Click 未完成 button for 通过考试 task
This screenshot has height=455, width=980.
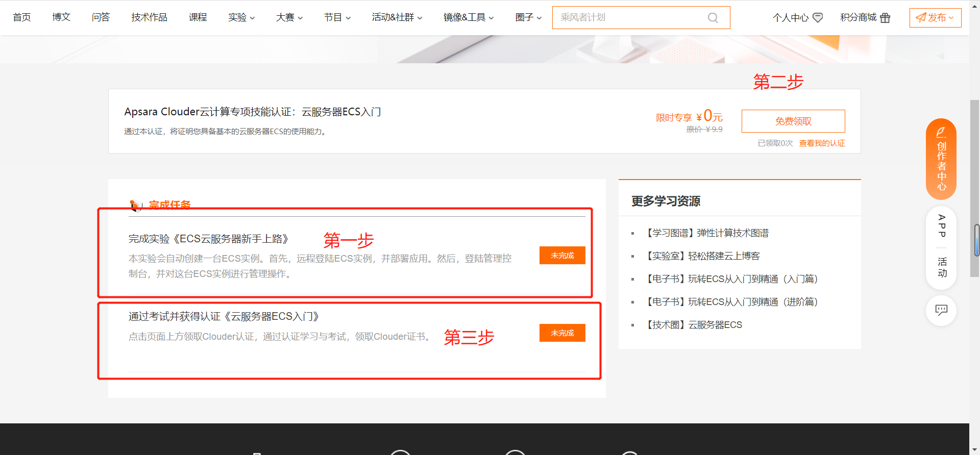(x=562, y=333)
